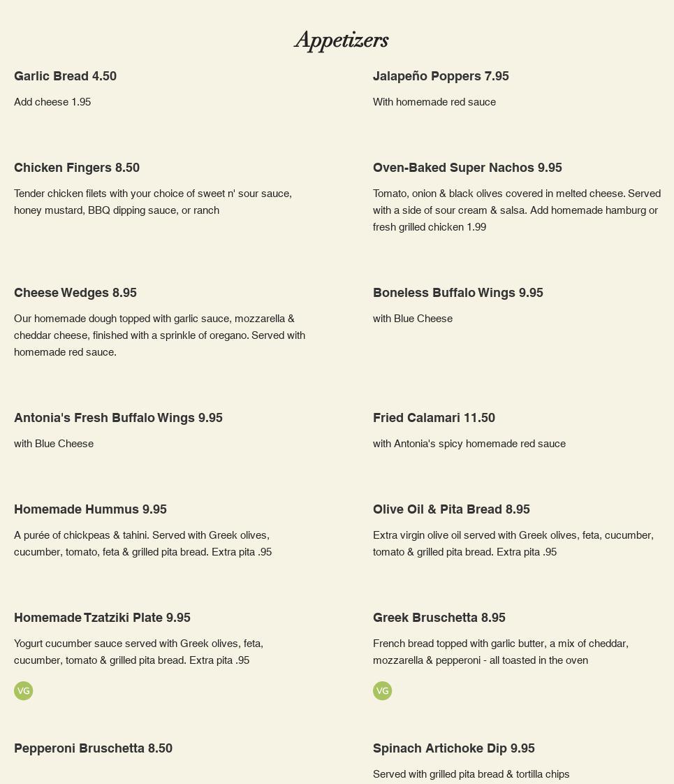Click the Homemade Tzatziki Plate 9.95 title
The height and width of the screenshot is (784, 674).
click(x=102, y=618)
